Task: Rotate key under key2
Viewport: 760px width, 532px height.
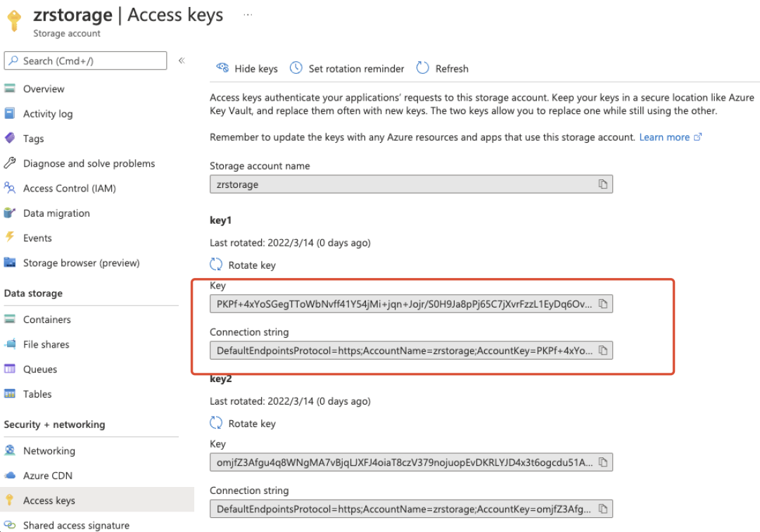Action: [x=243, y=424]
